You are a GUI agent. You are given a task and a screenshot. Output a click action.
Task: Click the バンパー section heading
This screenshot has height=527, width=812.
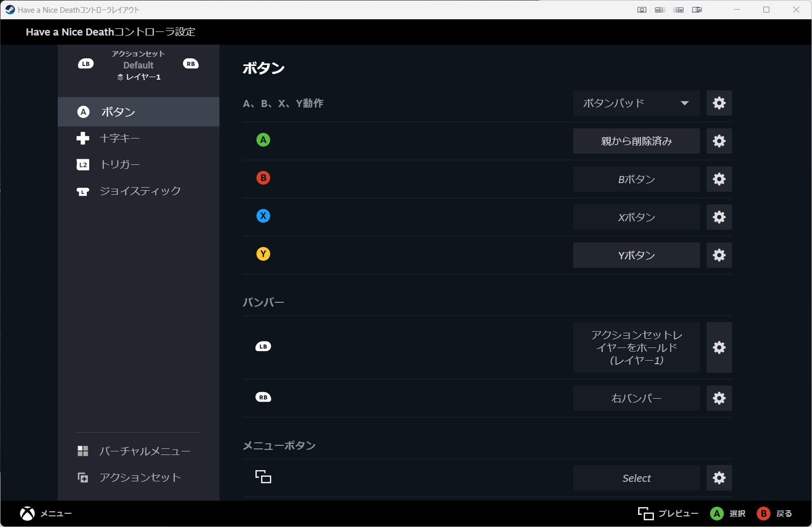click(x=264, y=302)
